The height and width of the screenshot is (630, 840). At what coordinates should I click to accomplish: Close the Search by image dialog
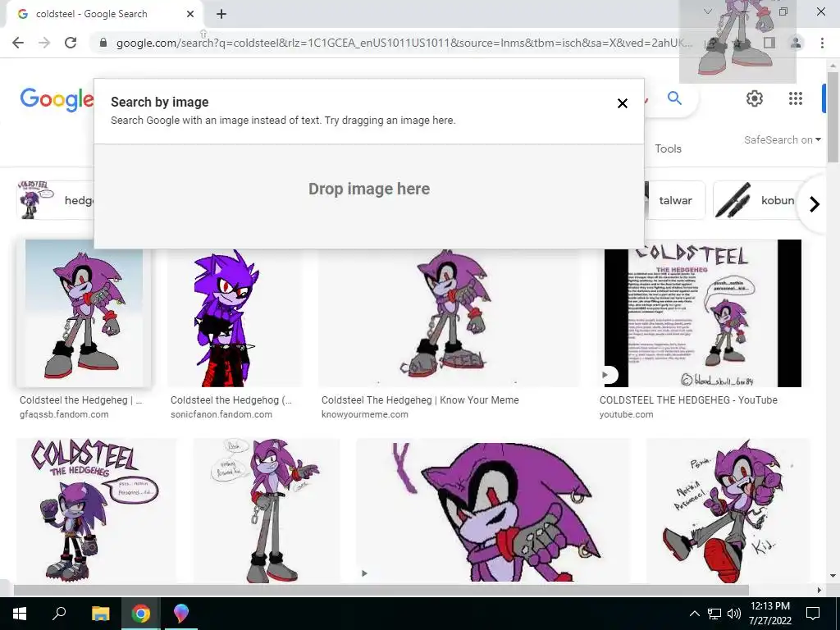(x=622, y=103)
